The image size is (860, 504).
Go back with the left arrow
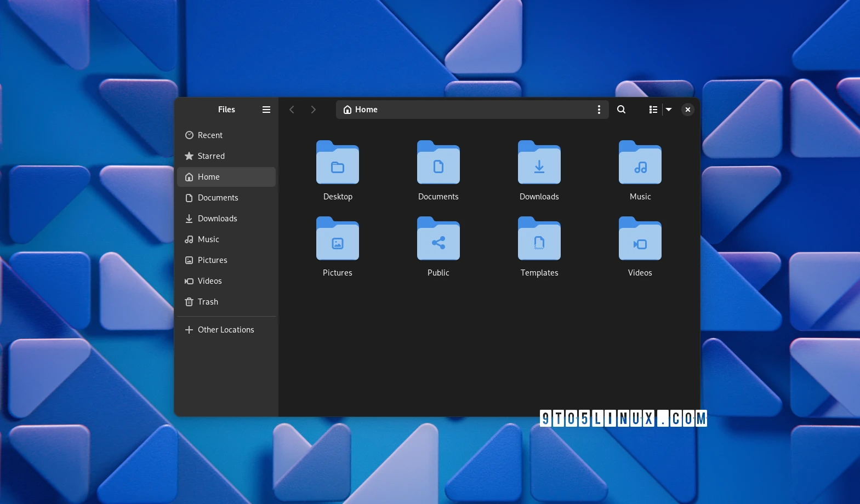[x=292, y=110]
